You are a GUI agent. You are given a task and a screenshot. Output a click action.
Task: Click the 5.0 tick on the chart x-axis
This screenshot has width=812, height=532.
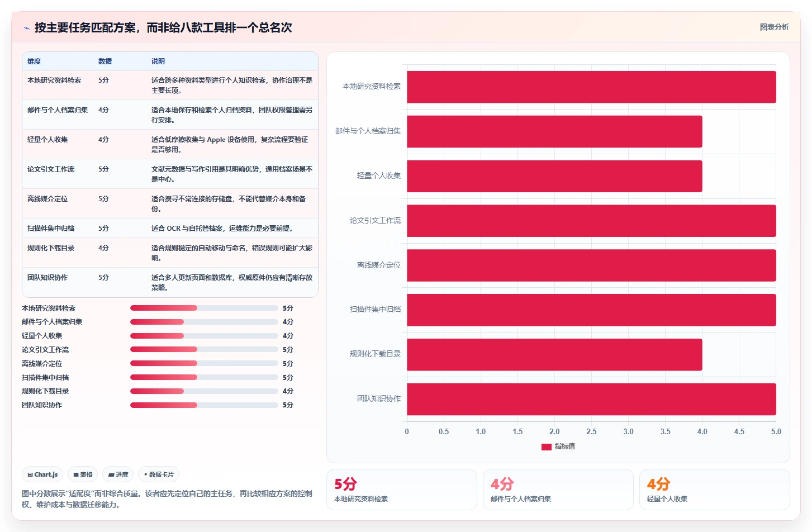point(776,432)
